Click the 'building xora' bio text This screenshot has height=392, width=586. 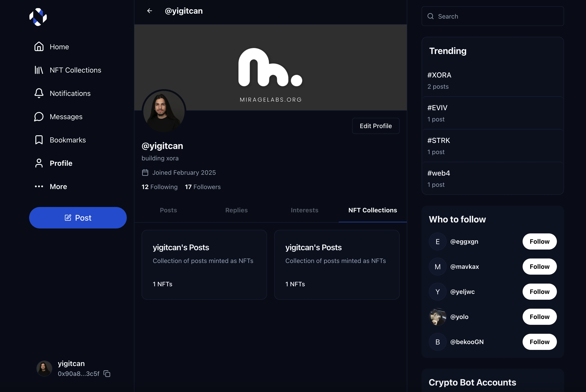click(160, 158)
